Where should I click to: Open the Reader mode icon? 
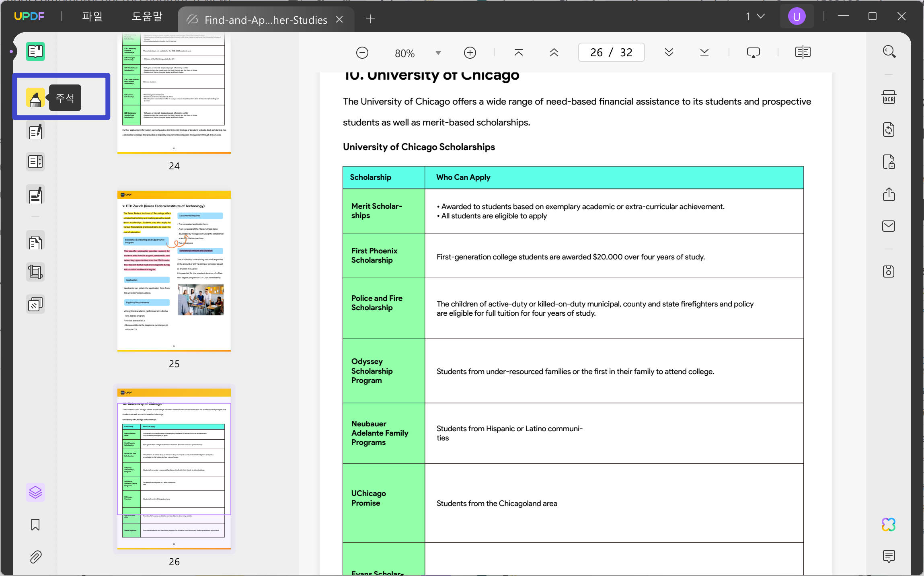pyautogui.click(x=35, y=51)
